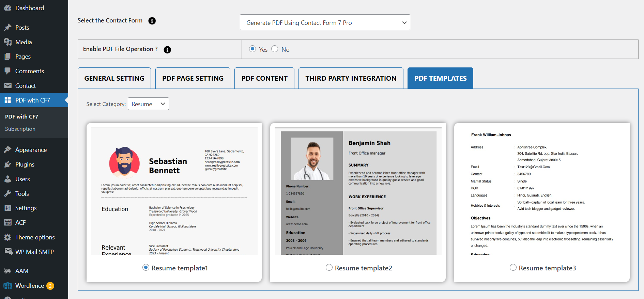
Task: Open the contact form selection dropdown
Action: tap(325, 22)
